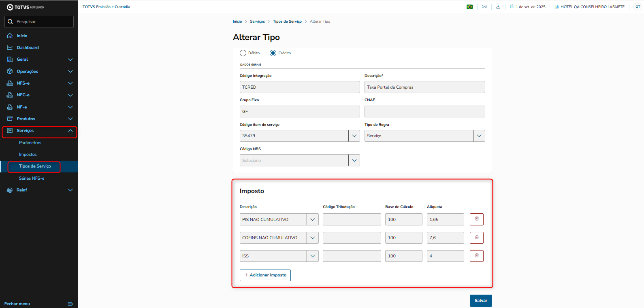Click the Pesquisar search field

tap(39, 22)
